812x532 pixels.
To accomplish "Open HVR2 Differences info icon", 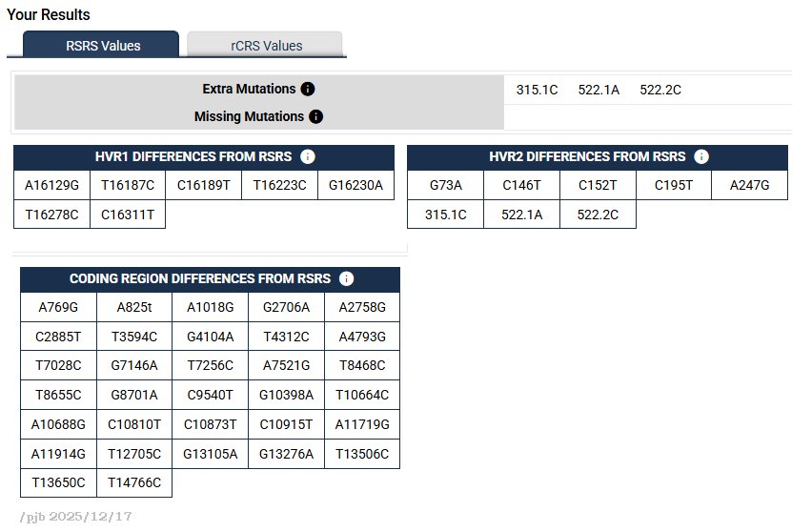I will coord(701,157).
